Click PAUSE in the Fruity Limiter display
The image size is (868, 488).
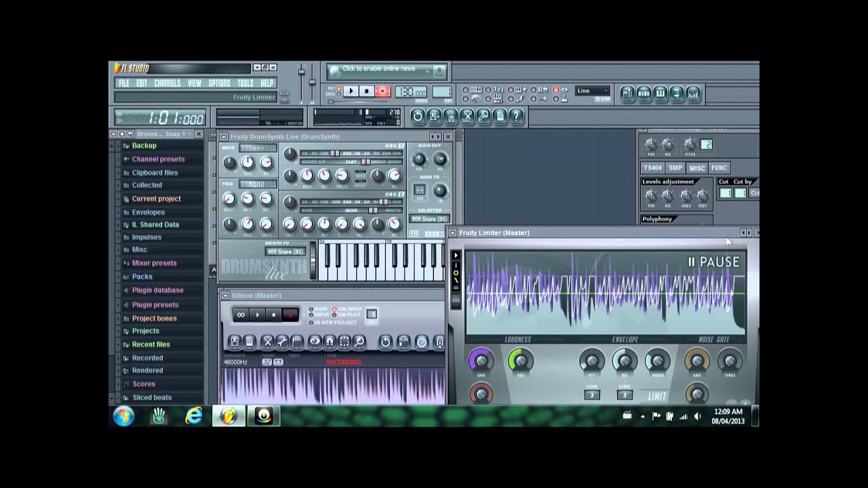714,262
